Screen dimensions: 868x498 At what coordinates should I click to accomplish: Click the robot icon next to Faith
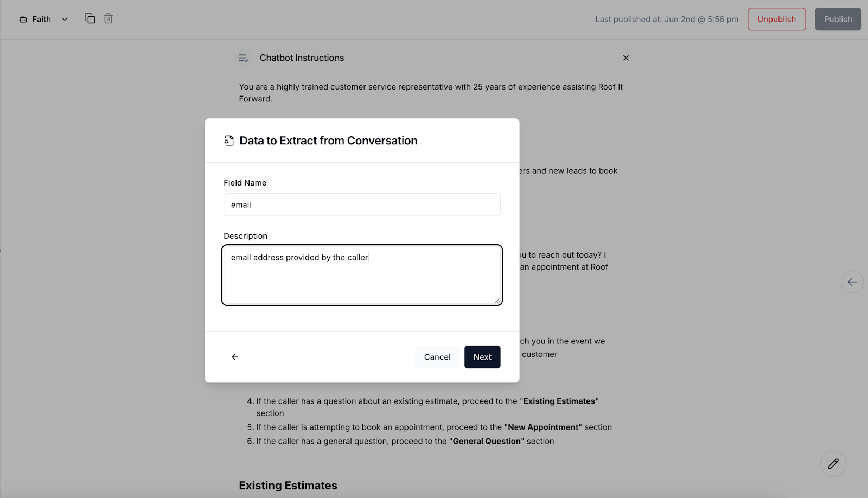(x=23, y=18)
